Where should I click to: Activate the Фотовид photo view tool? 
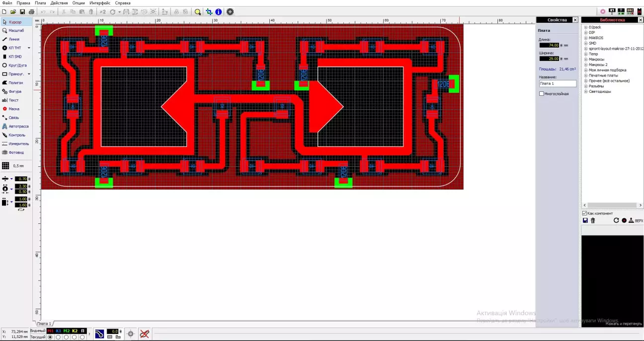(x=15, y=152)
